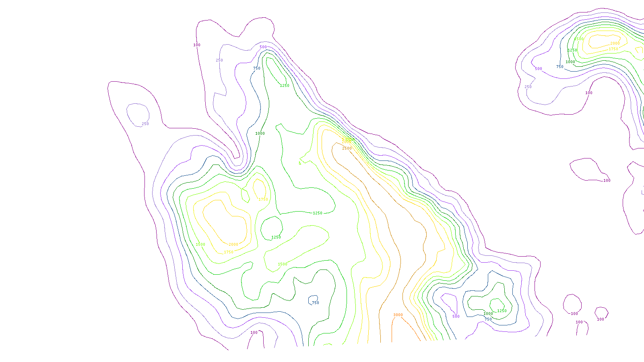Click the 100 label at the bottom edge near the arch
The height and width of the screenshot is (362, 644).
(x=254, y=333)
